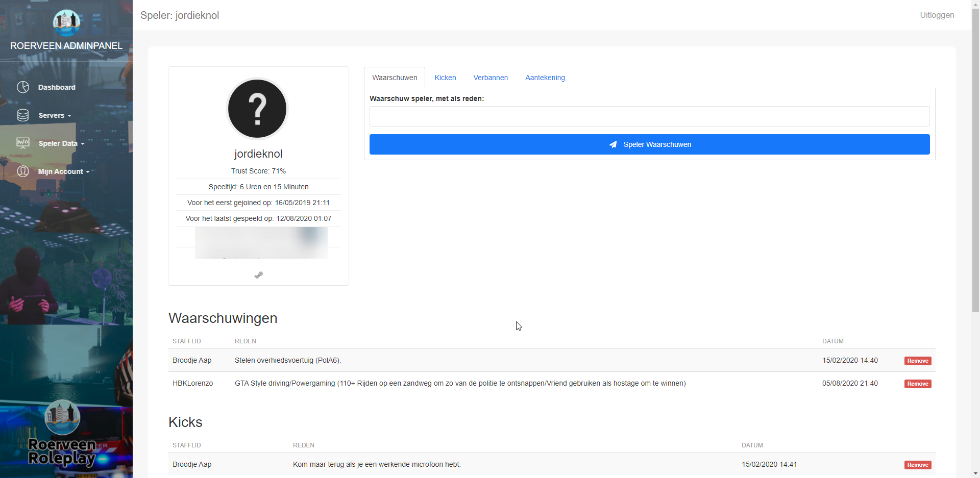Focus the warning reason text field
980x478 pixels.
[x=649, y=116]
